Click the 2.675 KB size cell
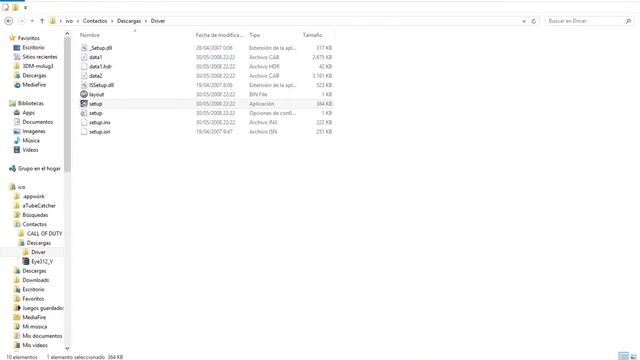 point(322,57)
